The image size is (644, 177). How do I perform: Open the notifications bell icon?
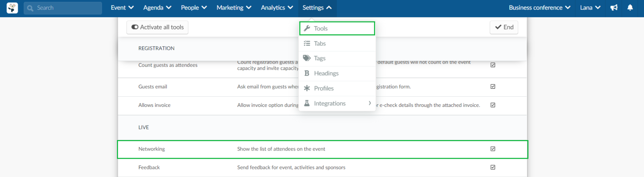(630, 8)
